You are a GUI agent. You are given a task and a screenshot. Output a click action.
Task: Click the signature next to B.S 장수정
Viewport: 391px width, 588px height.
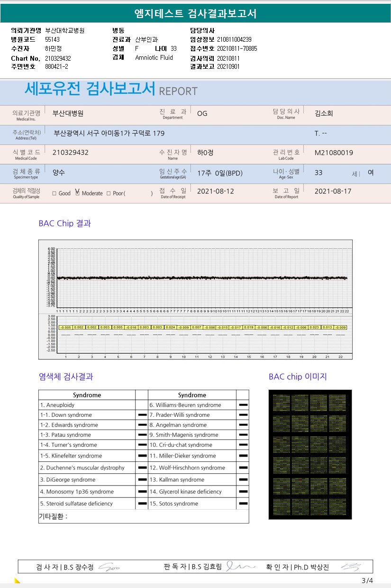[x=109, y=568]
